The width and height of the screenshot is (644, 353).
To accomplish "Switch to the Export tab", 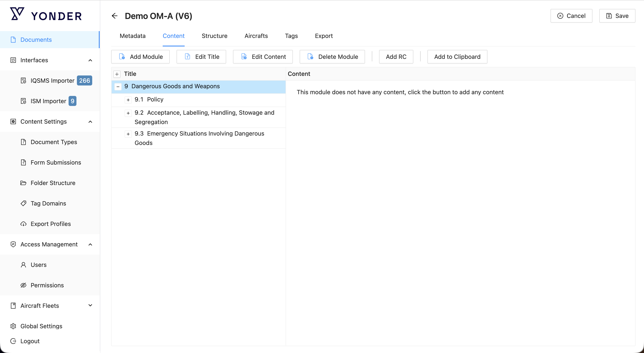I will coord(323,36).
